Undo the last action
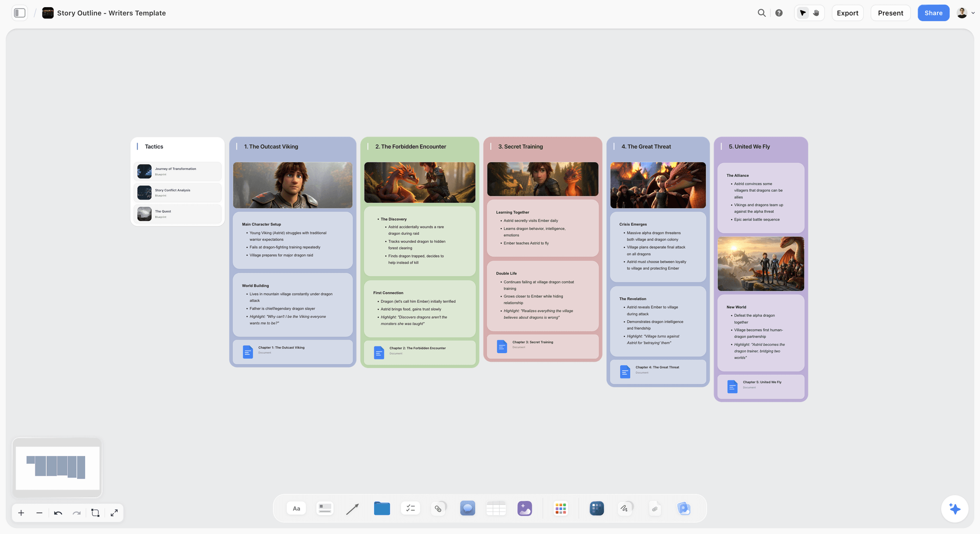 58,513
